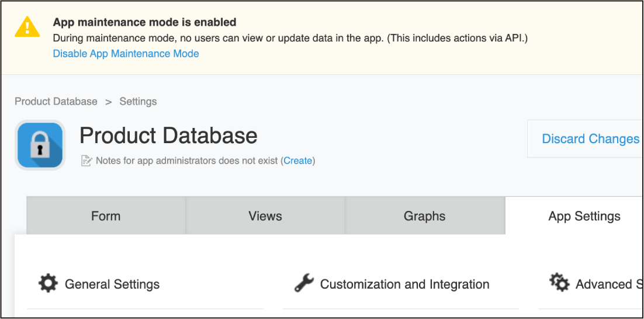This screenshot has width=644, height=319.
Task: Click the Settings breadcrumb item
Action: point(138,102)
